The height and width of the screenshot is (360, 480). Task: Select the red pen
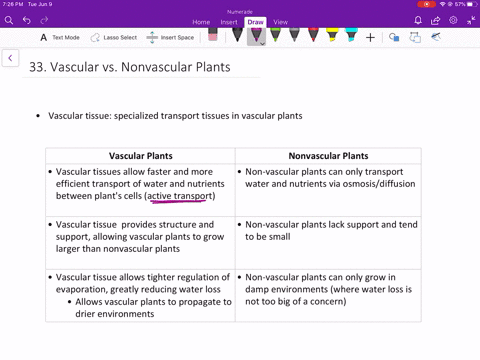pyautogui.click(x=313, y=35)
